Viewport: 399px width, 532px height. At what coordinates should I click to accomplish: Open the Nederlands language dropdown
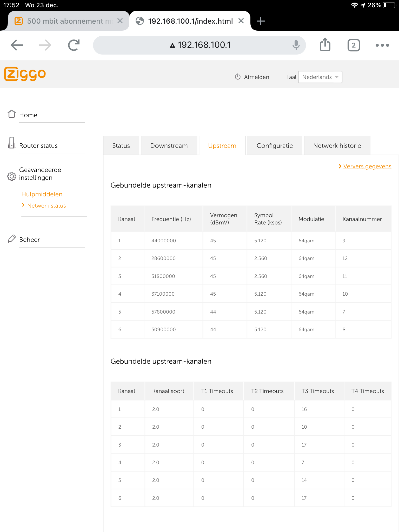(x=320, y=77)
